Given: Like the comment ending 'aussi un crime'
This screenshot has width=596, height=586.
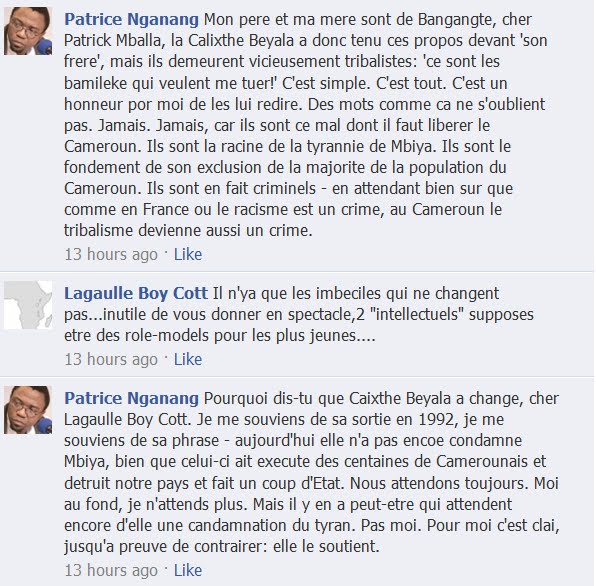Looking at the screenshot, I should (x=188, y=254).
